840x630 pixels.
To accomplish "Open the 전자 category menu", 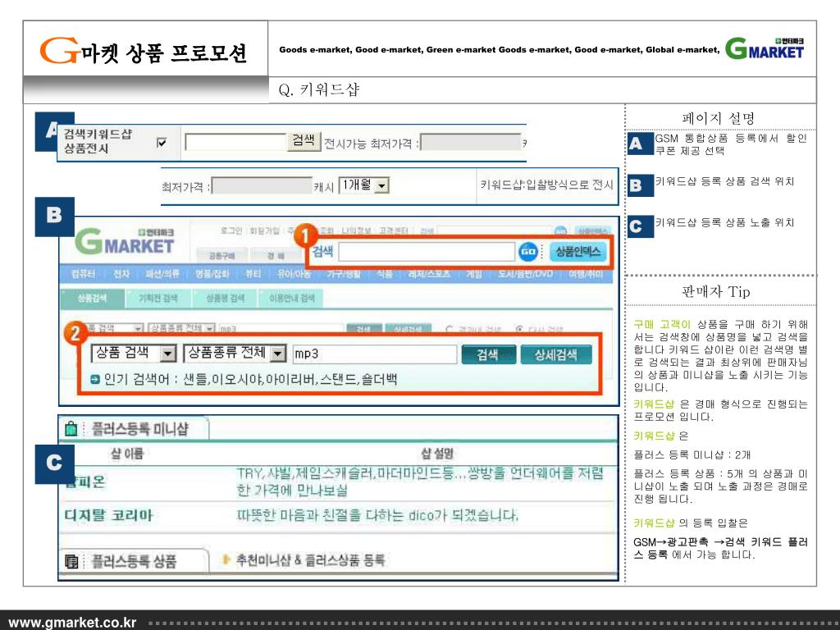I will click(121, 274).
